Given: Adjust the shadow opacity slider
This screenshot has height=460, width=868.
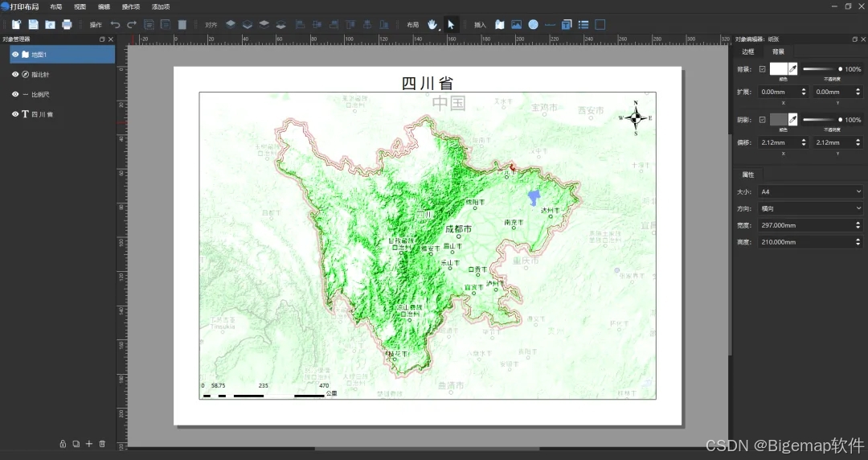Looking at the screenshot, I should [x=823, y=120].
